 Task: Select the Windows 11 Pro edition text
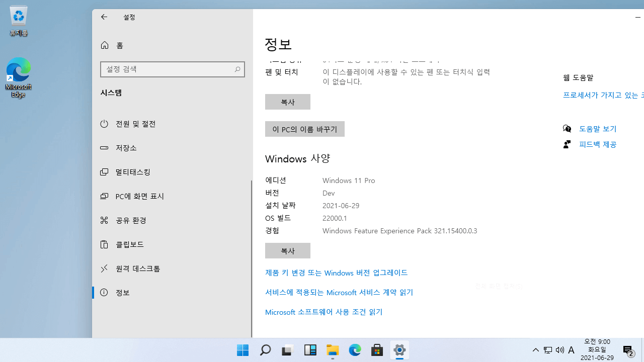pyautogui.click(x=349, y=180)
